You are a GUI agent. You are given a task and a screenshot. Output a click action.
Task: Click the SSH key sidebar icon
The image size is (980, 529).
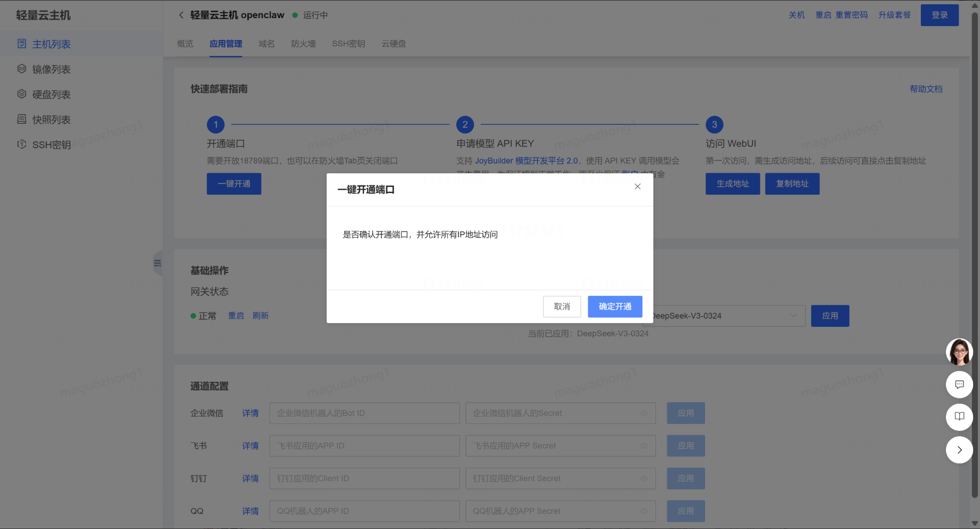click(x=22, y=145)
